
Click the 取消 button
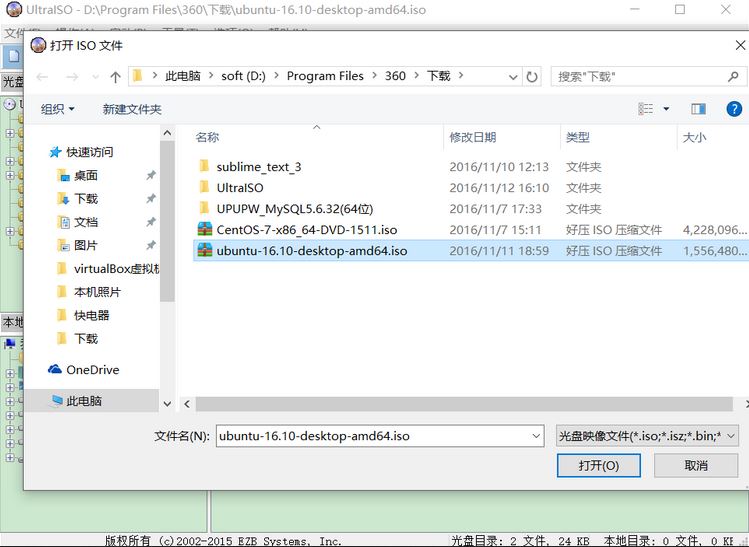tap(696, 465)
